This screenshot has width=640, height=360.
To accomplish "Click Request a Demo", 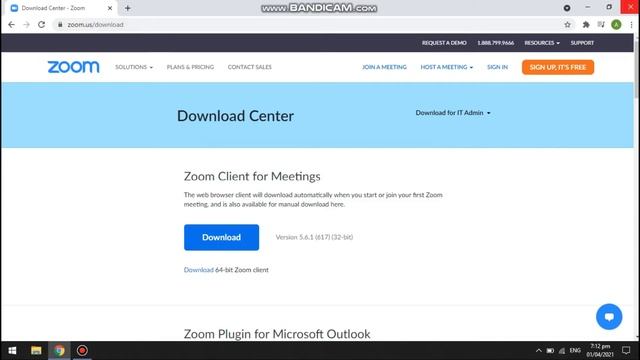I will coord(444,43).
